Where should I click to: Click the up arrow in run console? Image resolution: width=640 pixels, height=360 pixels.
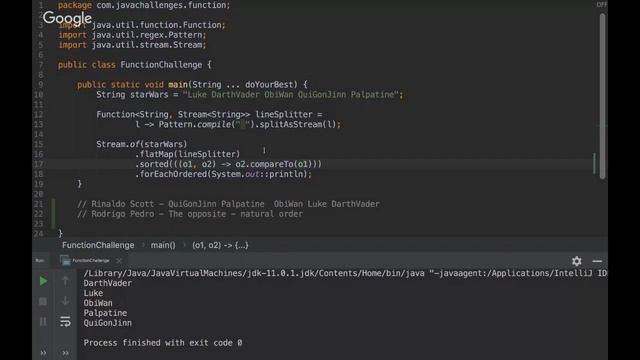[x=65, y=281]
